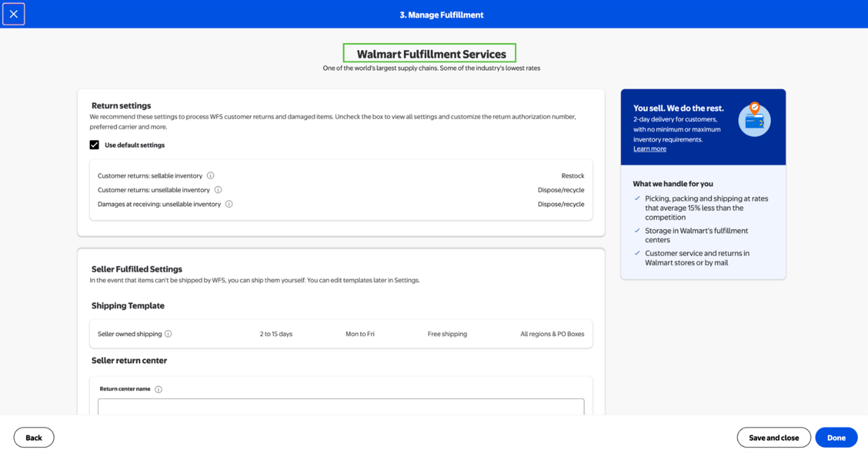Open info icon for Customer returns: sellable inventory
Screen dimensions: 868x453
[x=211, y=176]
